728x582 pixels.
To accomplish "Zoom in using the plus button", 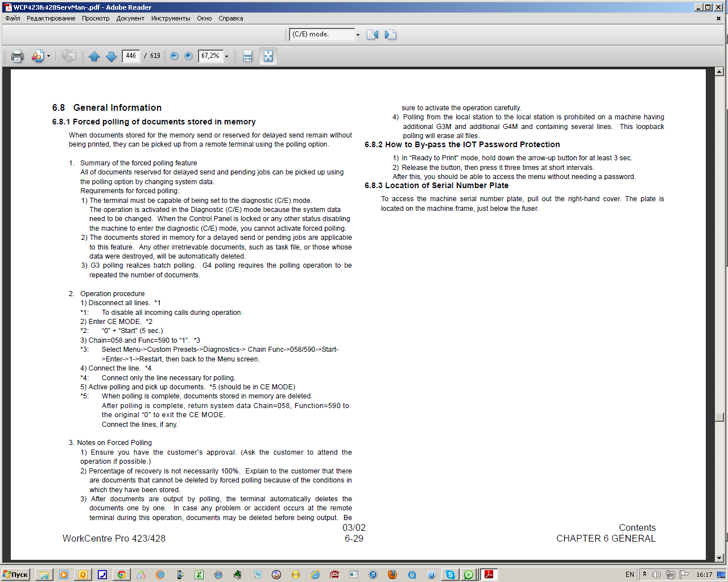I will 188,56.
